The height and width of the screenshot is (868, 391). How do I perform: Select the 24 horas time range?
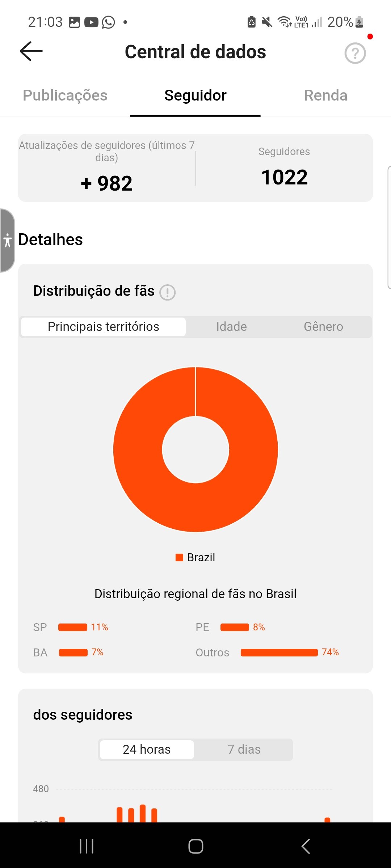tap(147, 749)
